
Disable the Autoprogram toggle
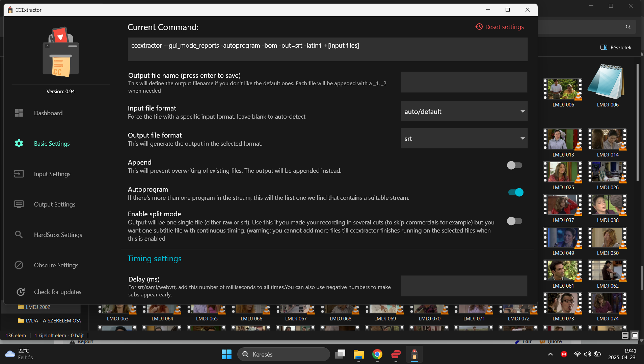point(516,192)
